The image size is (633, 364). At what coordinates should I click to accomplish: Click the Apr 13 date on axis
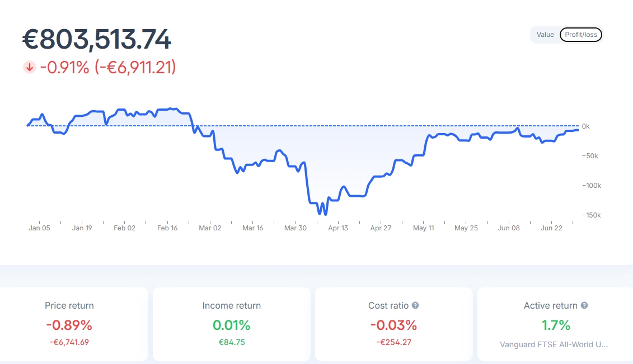click(x=338, y=228)
